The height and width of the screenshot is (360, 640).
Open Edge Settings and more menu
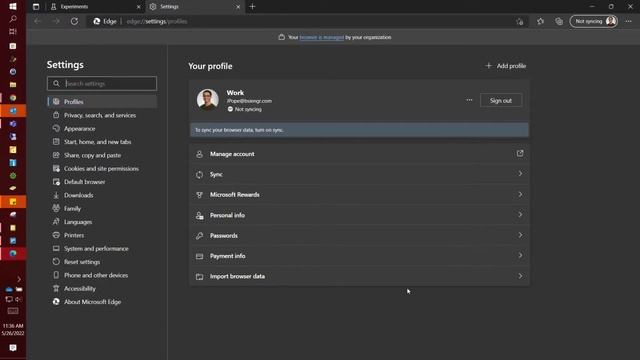pos(628,21)
